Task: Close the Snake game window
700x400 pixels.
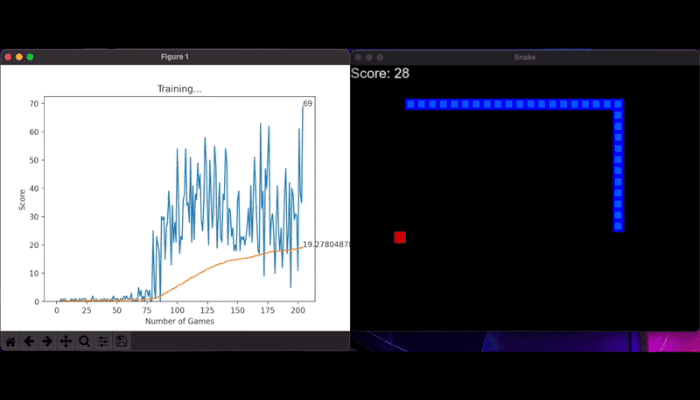Action: [x=357, y=57]
